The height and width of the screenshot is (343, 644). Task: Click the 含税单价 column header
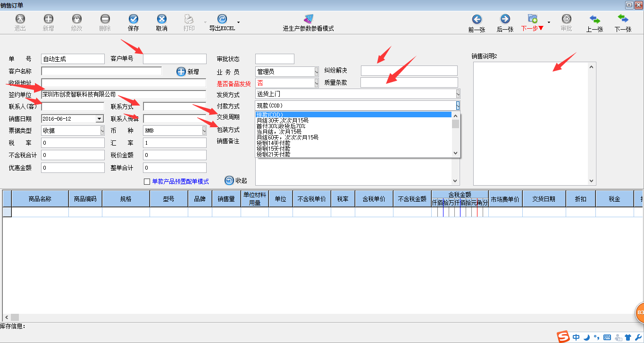coord(374,199)
